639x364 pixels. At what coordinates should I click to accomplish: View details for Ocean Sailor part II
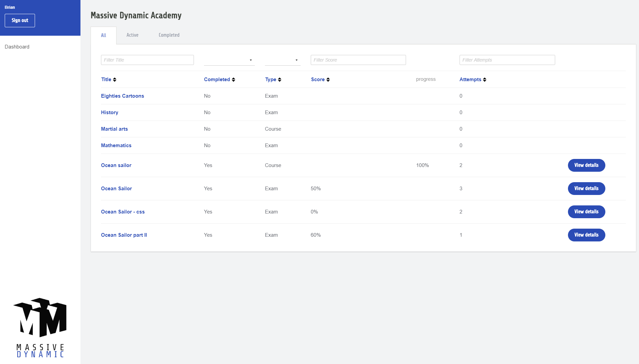click(x=586, y=235)
